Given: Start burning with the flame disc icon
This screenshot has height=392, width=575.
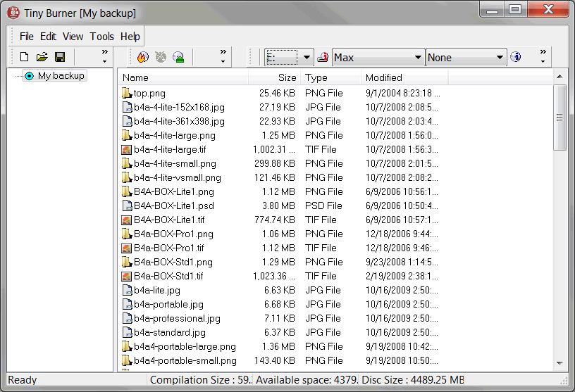Looking at the screenshot, I should (x=142, y=57).
